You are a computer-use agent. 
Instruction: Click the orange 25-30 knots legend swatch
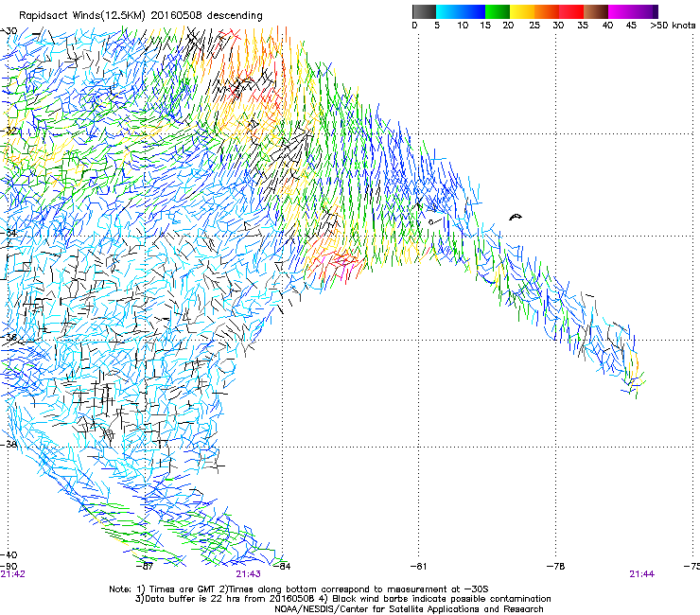(547, 11)
